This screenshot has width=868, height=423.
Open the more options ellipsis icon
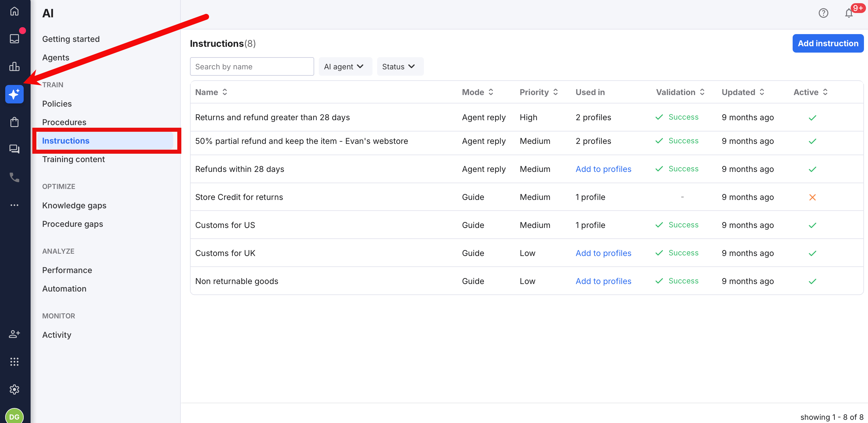click(x=14, y=205)
